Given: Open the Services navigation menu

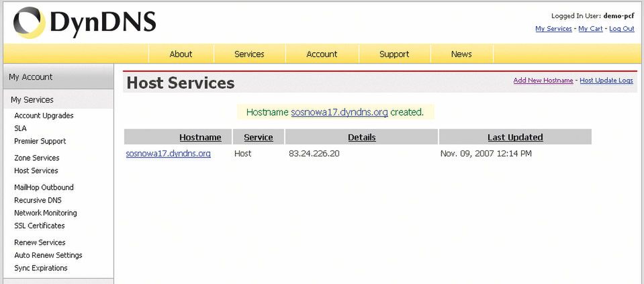Looking at the screenshot, I should pos(249,54).
